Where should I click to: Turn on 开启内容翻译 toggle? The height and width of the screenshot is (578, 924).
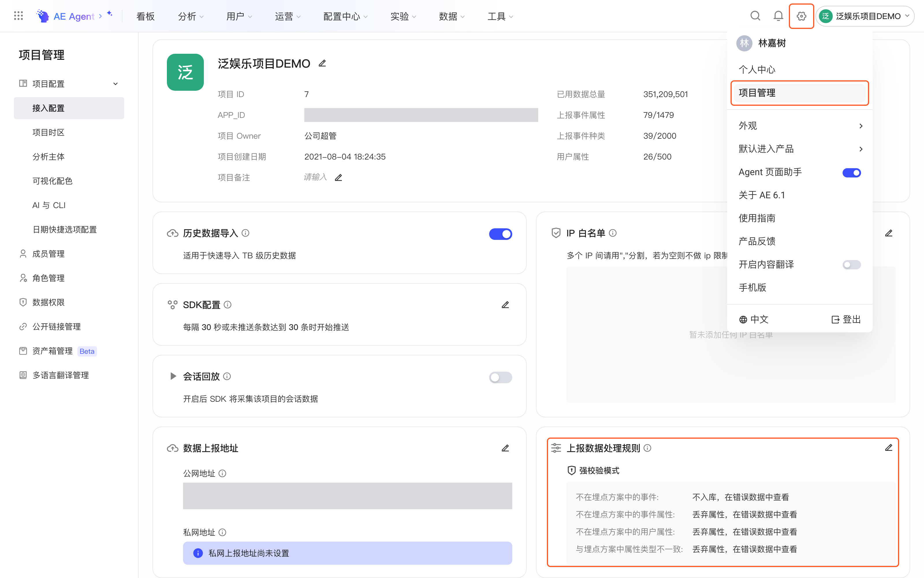tap(852, 264)
